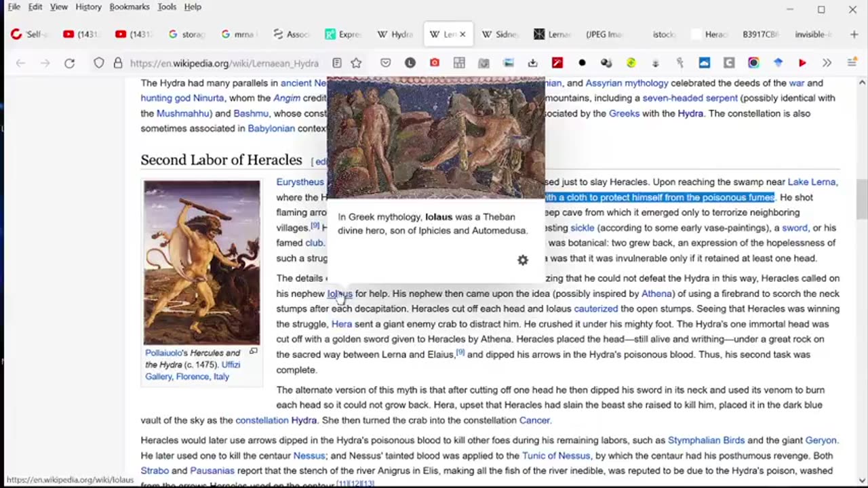The height and width of the screenshot is (488, 868).
Task: Save page to Pocket icon
Action: pos(386,63)
